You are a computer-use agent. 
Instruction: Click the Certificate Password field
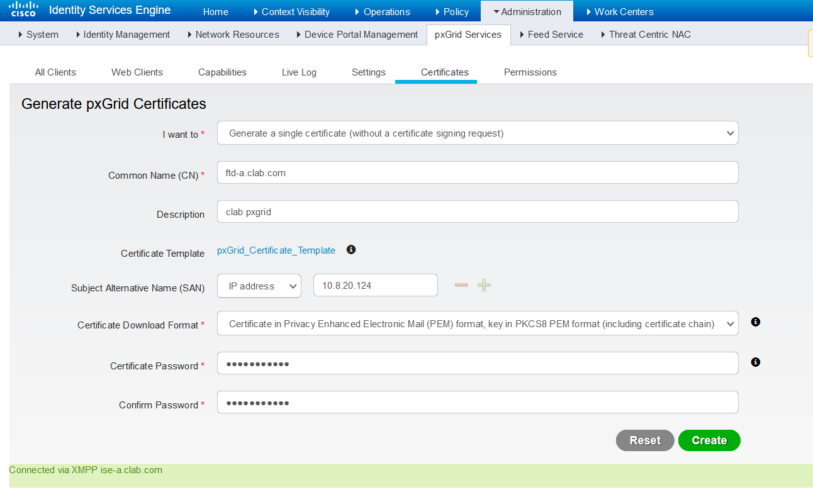point(478,363)
